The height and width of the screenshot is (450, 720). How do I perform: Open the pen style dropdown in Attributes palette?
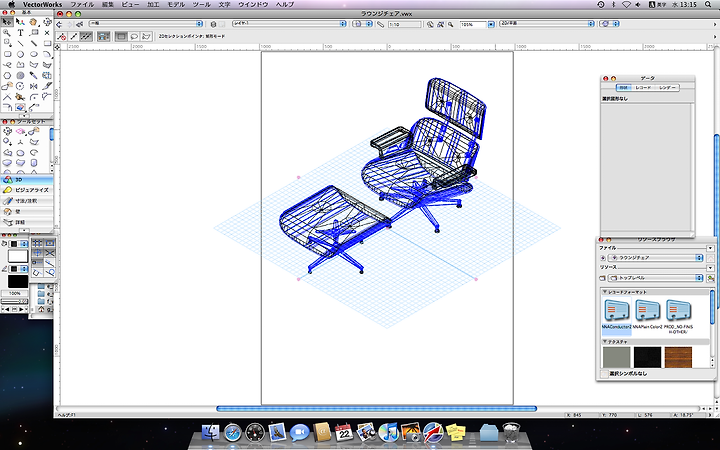click(x=19, y=269)
